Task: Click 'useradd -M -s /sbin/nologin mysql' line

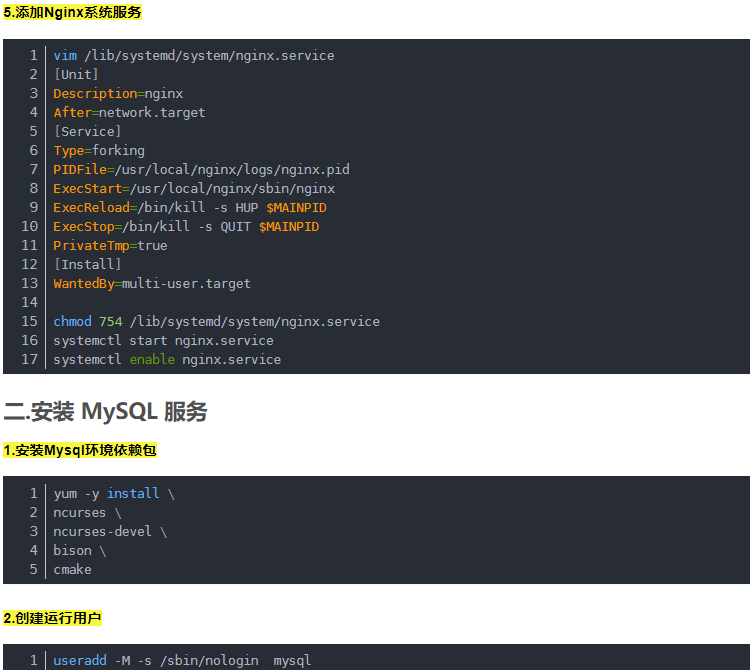Action: (x=182, y=660)
